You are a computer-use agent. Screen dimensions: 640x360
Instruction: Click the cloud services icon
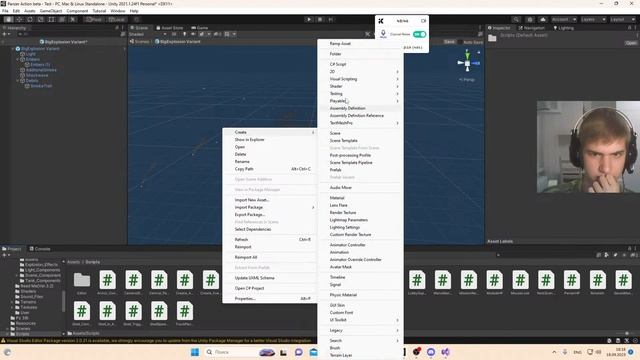(x=542, y=19)
